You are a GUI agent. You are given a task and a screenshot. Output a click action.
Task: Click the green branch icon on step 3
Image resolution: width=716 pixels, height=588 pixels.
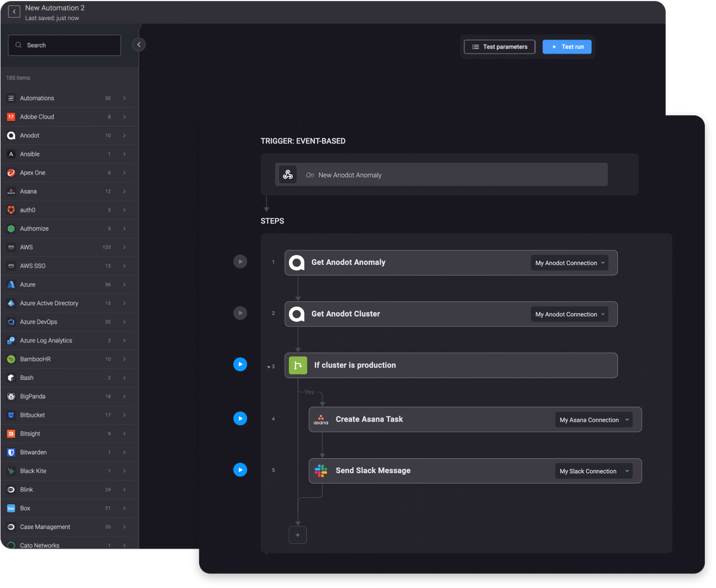[x=298, y=365]
